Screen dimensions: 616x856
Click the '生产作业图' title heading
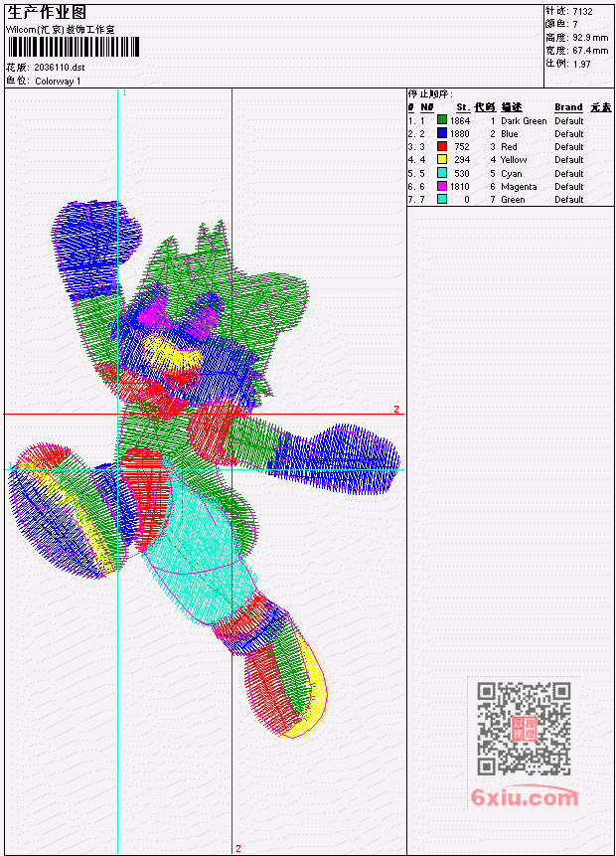click(47, 13)
